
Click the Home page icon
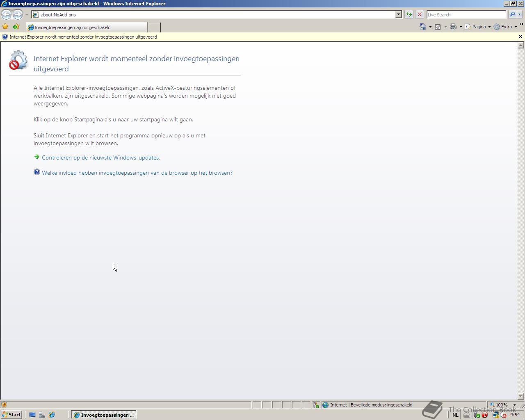click(x=423, y=27)
